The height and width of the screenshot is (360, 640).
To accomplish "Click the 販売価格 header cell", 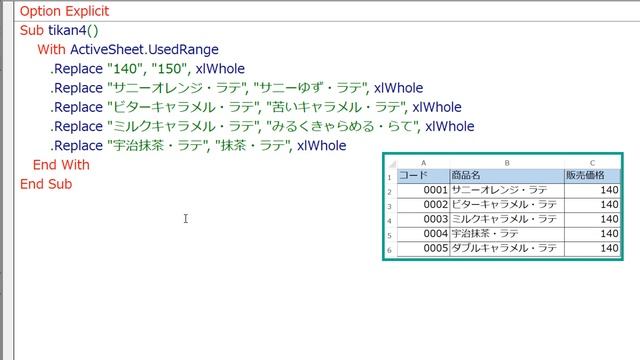I will point(592,176).
